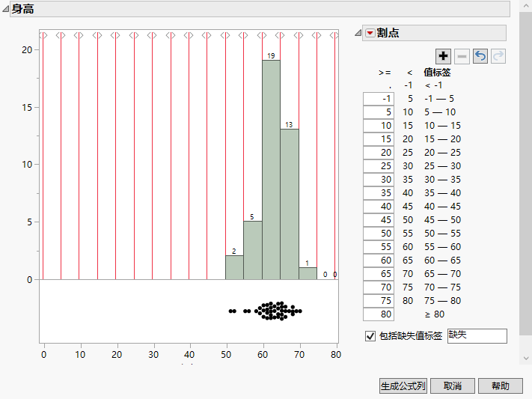
Task: Toggle 包括缺失值标签 checkbox
Action: (370, 336)
